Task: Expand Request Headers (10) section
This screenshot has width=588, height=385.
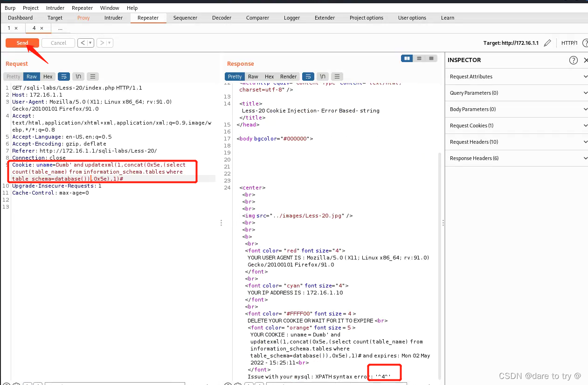Action: click(517, 142)
